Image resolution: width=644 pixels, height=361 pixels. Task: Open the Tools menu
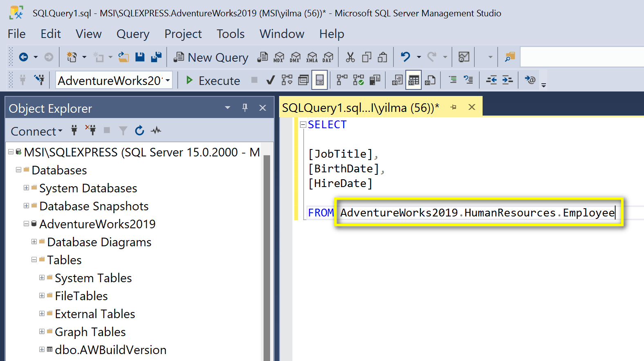click(x=230, y=34)
